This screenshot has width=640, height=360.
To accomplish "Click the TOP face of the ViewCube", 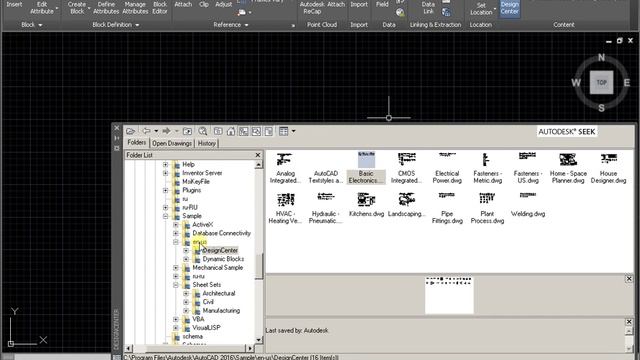I will [x=601, y=82].
